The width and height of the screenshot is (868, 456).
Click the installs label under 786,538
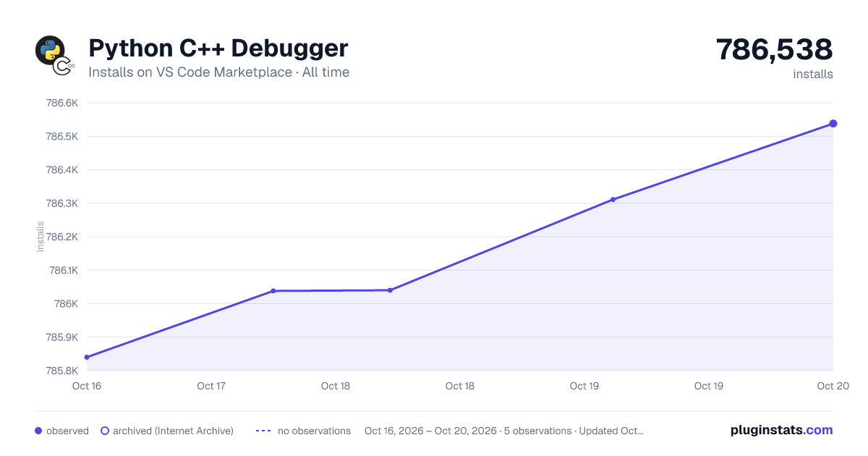click(x=813, y=74)
